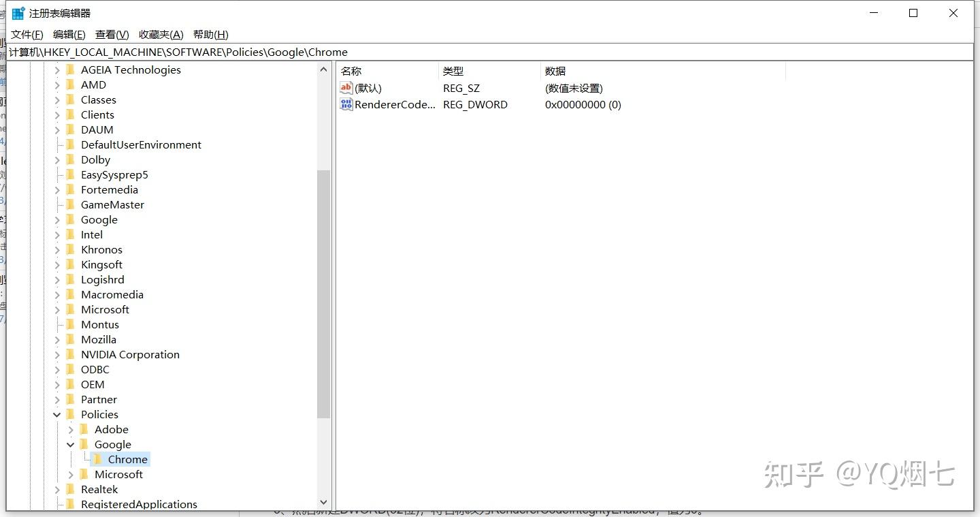The image size is (980, 517).
Task: Expand the NVIDIA Corporation key arrow
Action: 57,355
